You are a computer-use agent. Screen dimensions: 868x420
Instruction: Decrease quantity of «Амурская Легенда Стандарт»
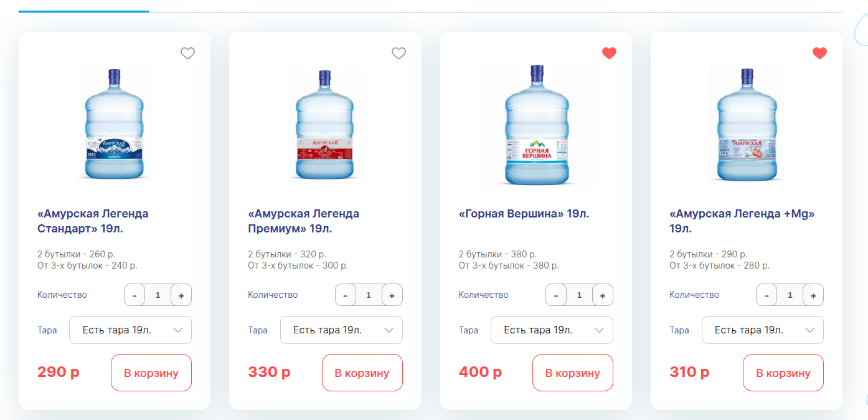(x=134, y=295)
